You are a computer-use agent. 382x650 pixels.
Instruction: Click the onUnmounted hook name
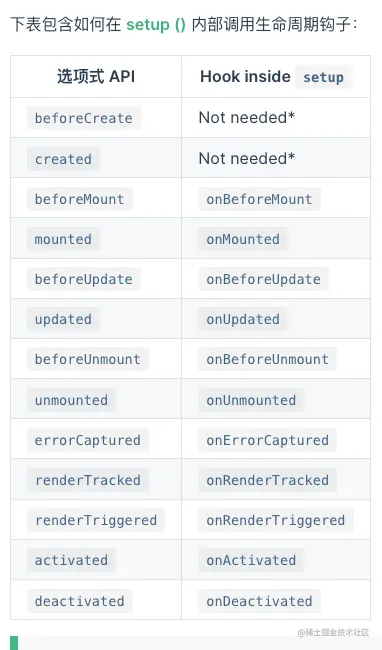(251, 400)
